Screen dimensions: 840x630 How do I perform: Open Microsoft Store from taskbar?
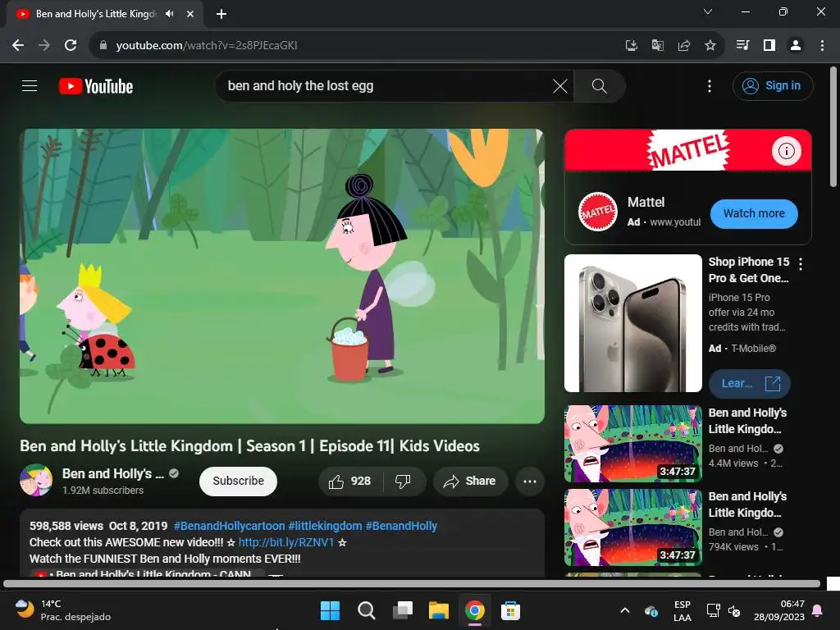pyautogui.click(x=510, y=610)
